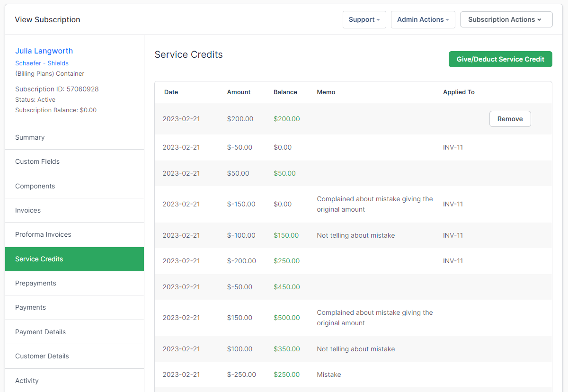
Task: View the Invoices section
Action: 27,210
